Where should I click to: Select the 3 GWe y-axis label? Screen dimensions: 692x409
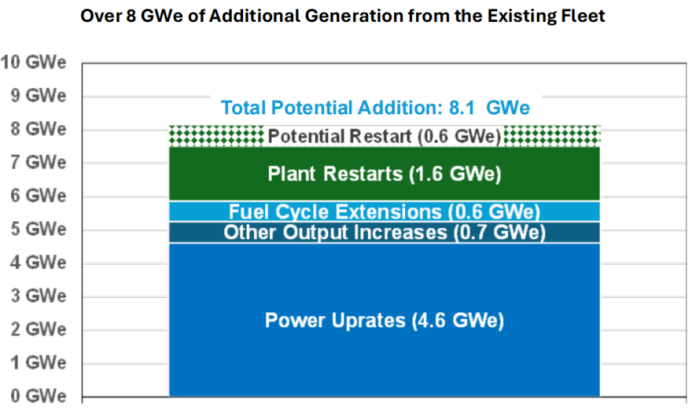tap(38, 296)
